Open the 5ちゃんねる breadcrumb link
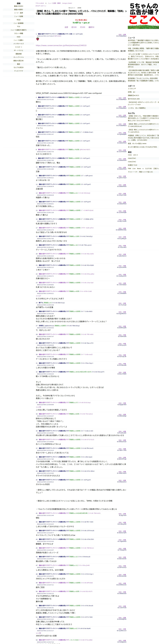 tap(40, 3)
